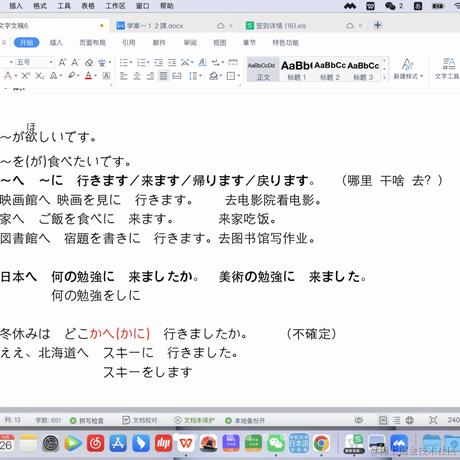Click the WeChat icon in the menu bar
460x460 pixels.
pos(390,6)
